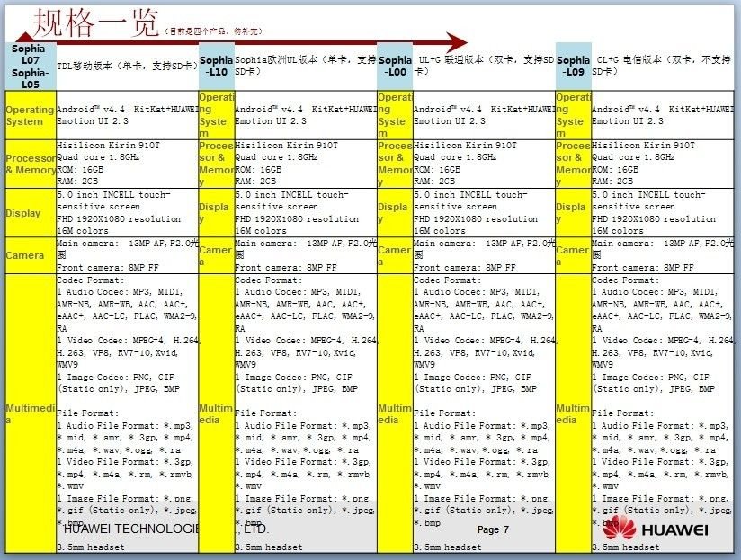Select the 5.0 inch INCELL display cell for Sophia-L09
Screen dimensions: 741x560
tap(663, 213)
